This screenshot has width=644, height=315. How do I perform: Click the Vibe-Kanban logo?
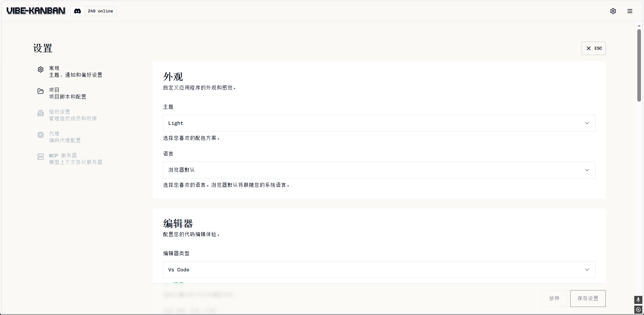pos(36,11)
